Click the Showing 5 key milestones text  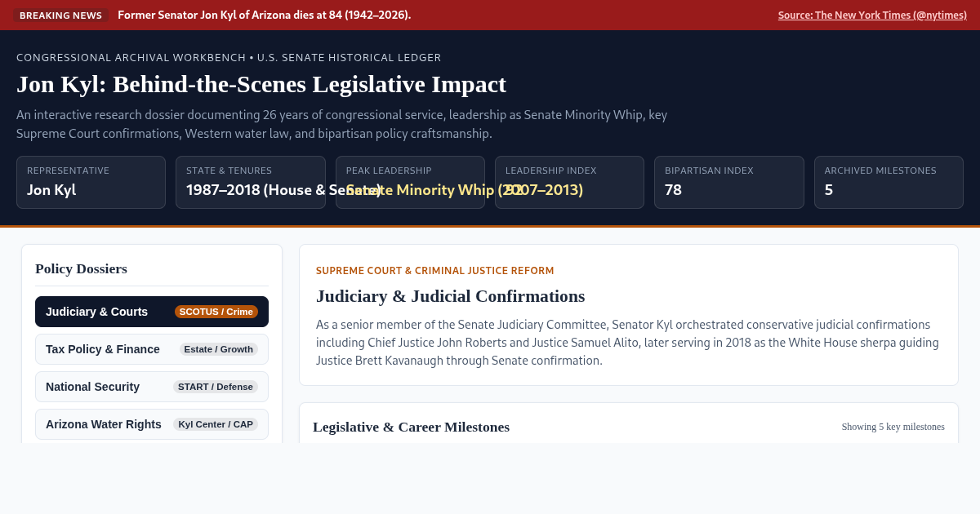tap(893, 427)
